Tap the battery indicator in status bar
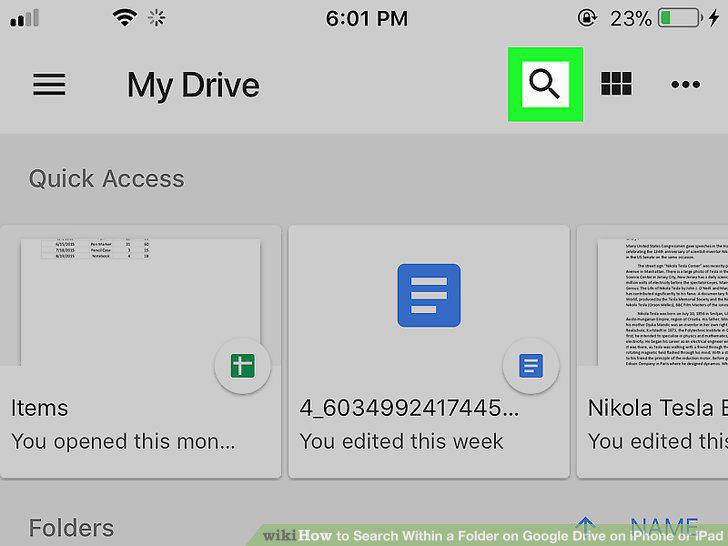 680,18
